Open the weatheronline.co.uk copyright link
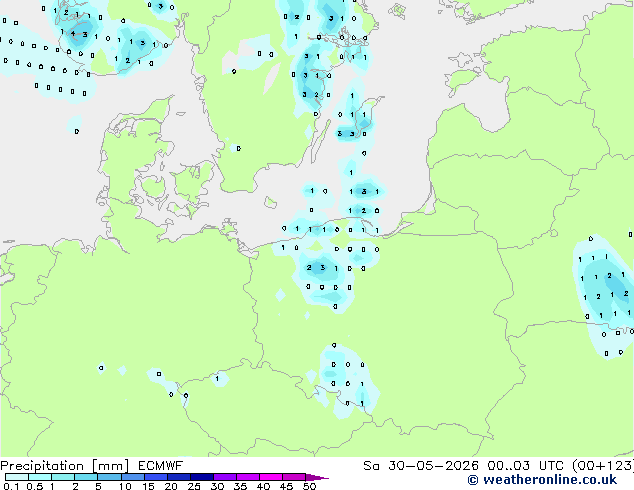Image resolution: width=634 pixels, height=490 pixels. 542,480
